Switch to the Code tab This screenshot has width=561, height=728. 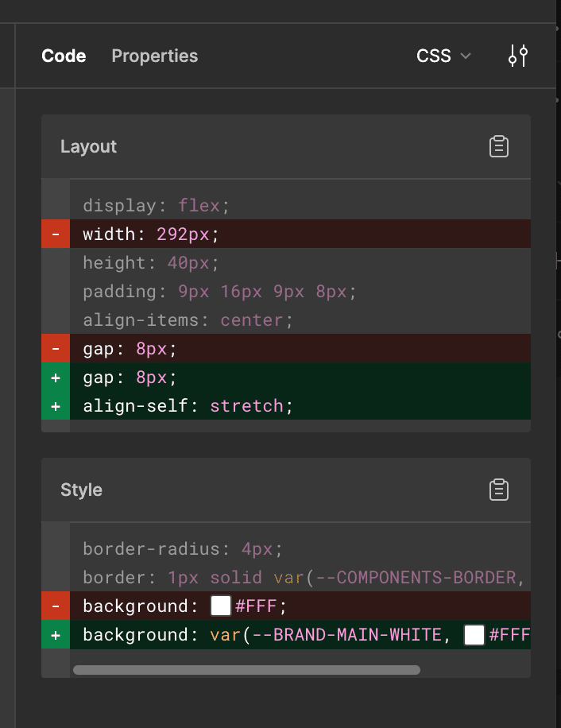pos(64,56)
